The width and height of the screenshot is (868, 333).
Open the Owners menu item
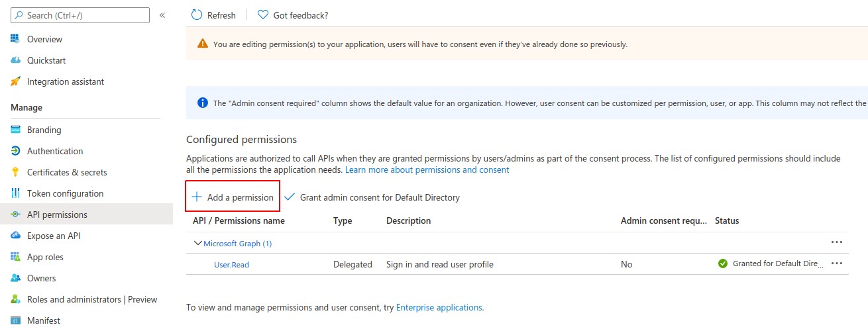(41, 278)
